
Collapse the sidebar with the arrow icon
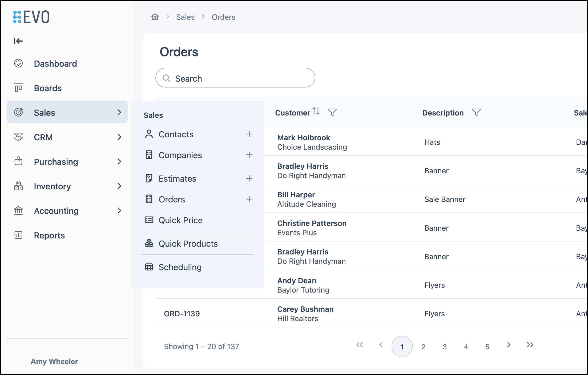click(x=18, y=41)
